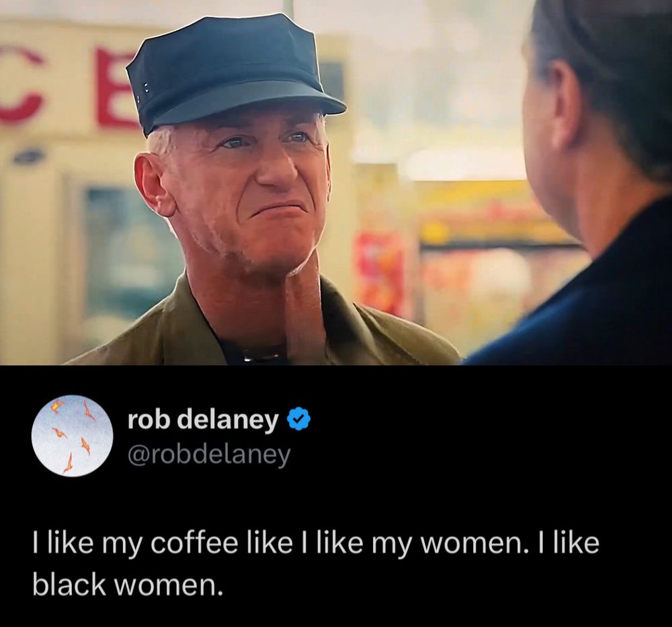Click the red letter "C" on the sign

pos(22,86)
